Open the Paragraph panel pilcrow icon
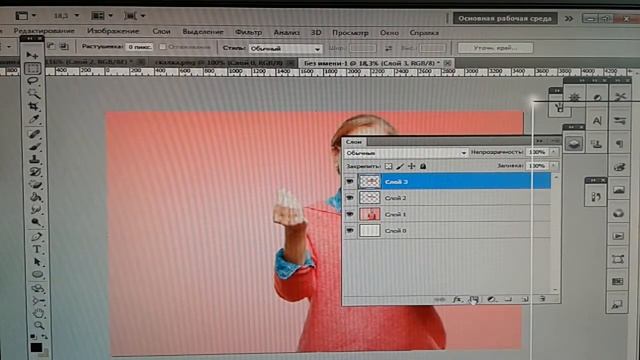 (x=619, y=144)
